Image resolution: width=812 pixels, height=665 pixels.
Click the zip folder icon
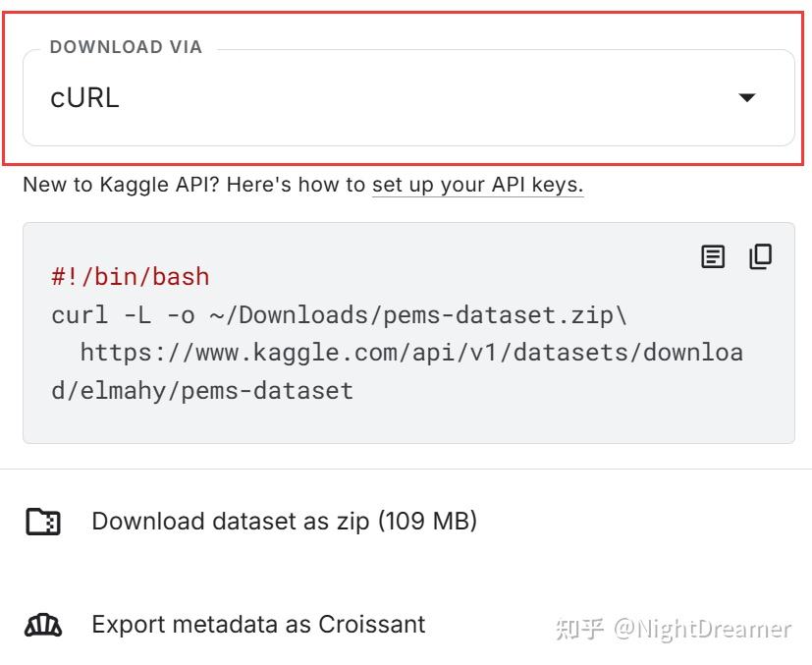click(43, 522)
